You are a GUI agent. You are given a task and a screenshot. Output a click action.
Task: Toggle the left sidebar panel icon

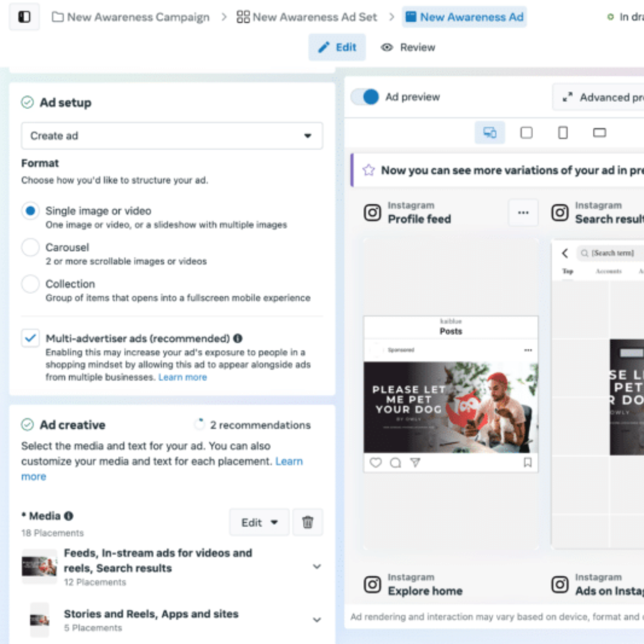point(24,17)
